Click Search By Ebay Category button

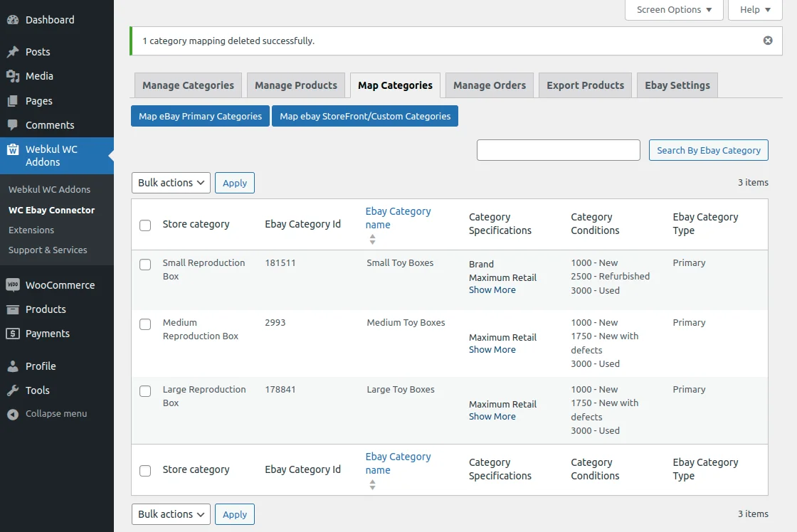[x=708, y=150]
